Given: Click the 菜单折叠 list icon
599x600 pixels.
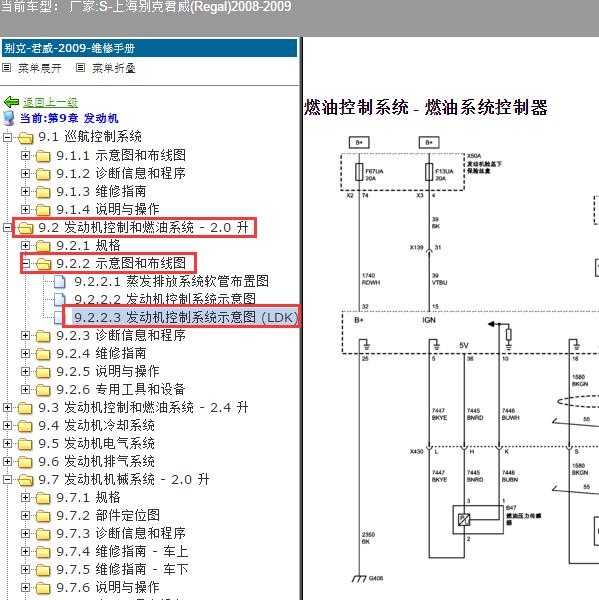Looking at the screenshot, I should tap(80, 68).
